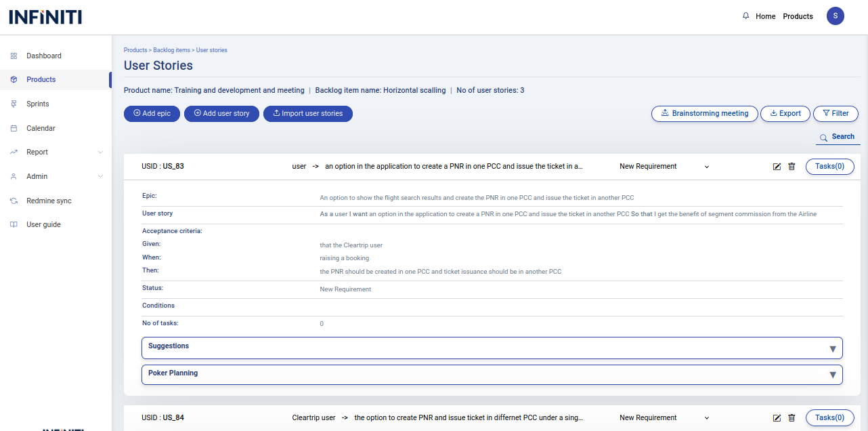Click the notification bell icon
868x431 pixels.
(746, 16)
